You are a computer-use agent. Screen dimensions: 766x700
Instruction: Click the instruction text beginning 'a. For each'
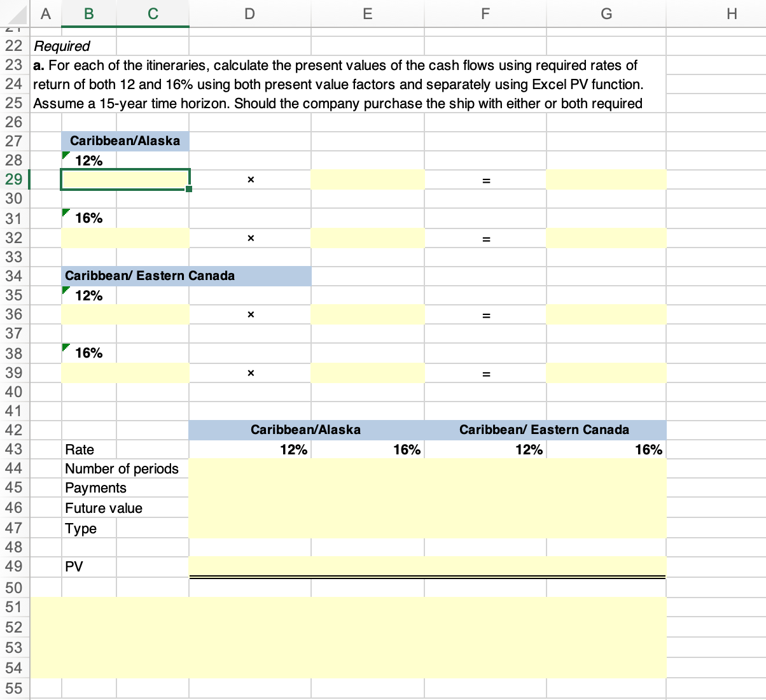click(x=338, y=85)
